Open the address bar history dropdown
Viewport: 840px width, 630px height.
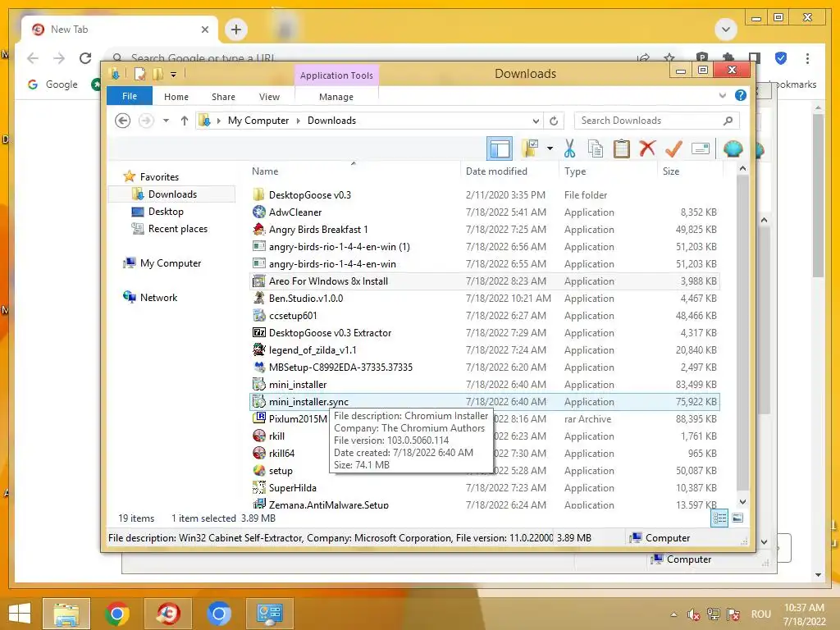(536, 121)
